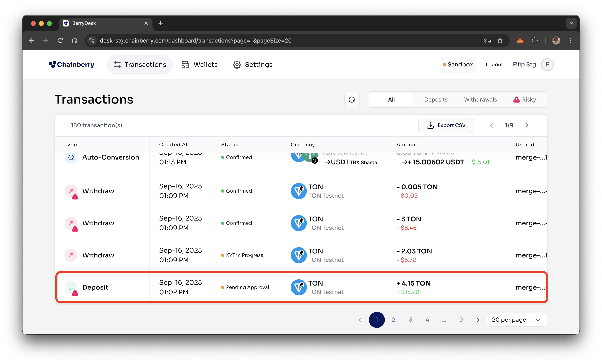The width and height of the screenshot is (602, 364).
Task: Click the Export CSV button
Action: pos(445,125)
